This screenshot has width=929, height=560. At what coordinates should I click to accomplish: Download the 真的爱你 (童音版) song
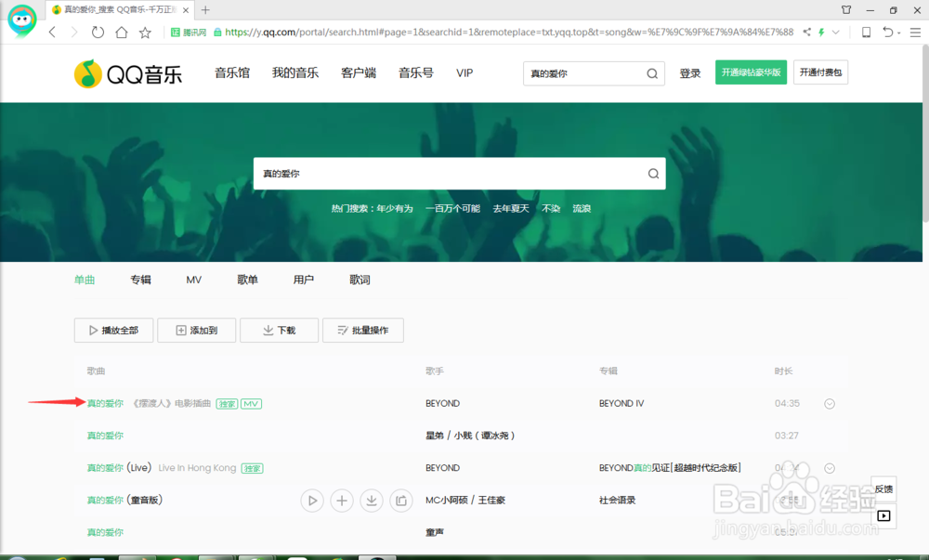pyautogui.click(x=372, y=501)
